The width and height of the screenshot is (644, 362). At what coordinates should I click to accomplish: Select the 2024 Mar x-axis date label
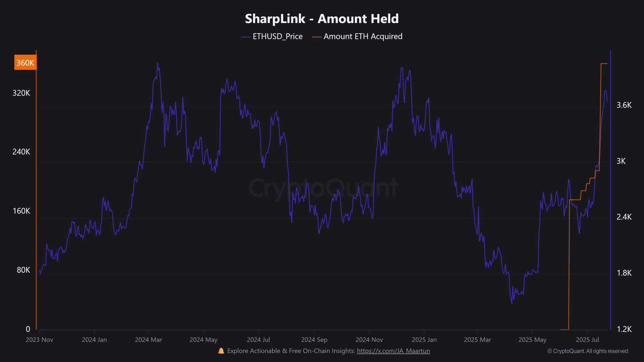[149, 340]
